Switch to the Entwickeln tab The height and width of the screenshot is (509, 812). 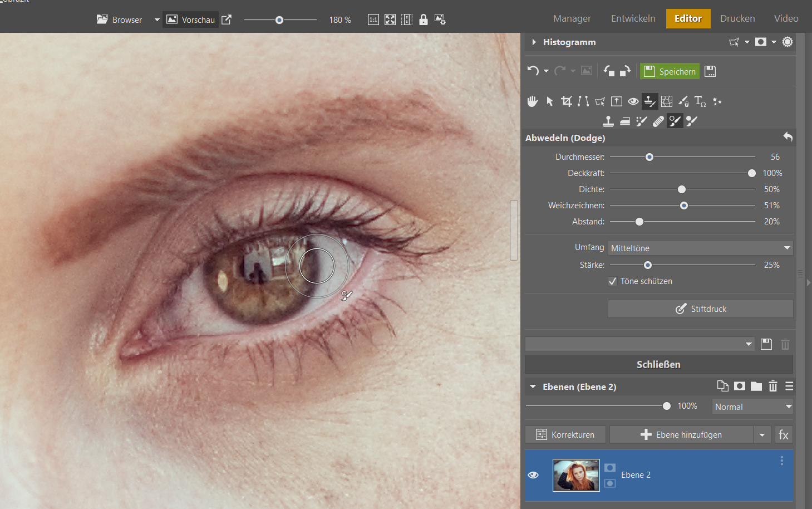(633, 18)
